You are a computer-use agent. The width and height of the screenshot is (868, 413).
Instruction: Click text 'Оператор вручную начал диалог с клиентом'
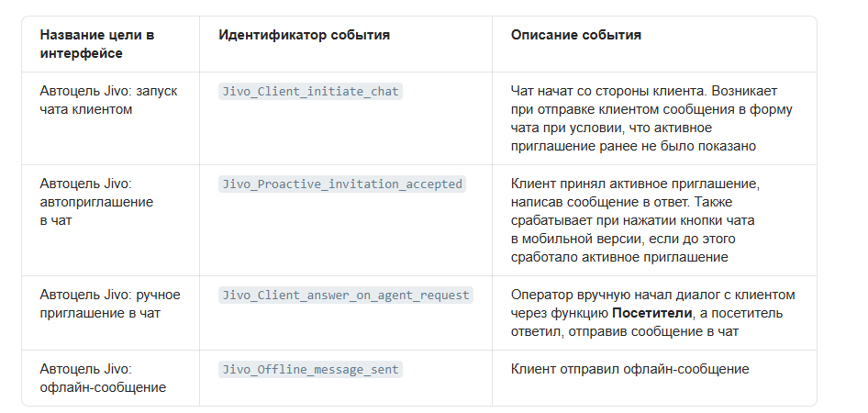652,296
